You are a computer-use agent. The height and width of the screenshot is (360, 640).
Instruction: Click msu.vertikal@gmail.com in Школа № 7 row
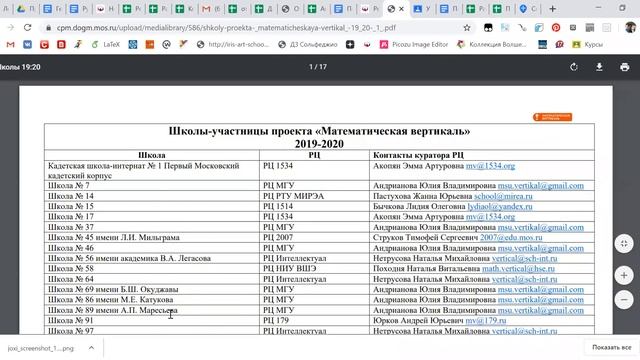pos(541,186)
